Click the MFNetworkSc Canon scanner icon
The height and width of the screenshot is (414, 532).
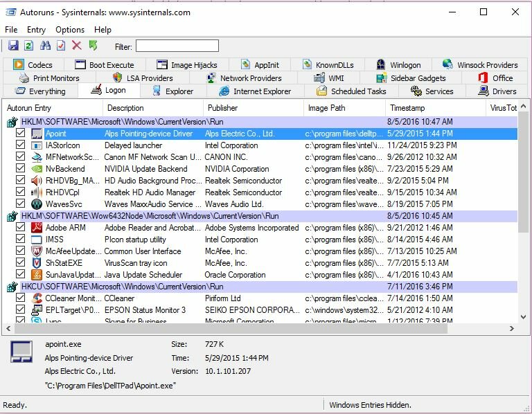tap(37, 157)
